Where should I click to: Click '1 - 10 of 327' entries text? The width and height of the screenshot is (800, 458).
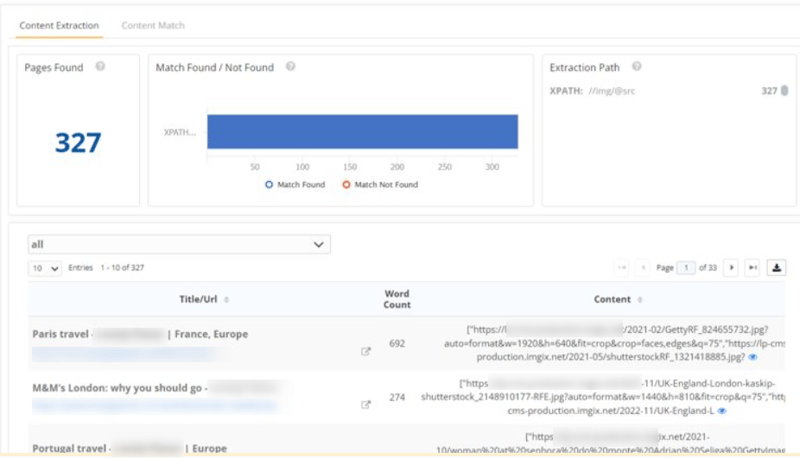pyautogui.click(x=122, y=268)
